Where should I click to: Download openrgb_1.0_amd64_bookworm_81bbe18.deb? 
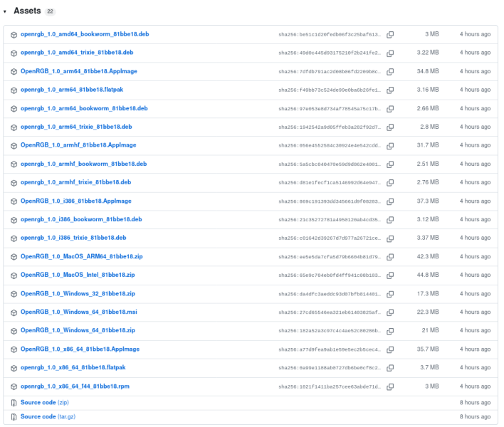tap(85, 34)
